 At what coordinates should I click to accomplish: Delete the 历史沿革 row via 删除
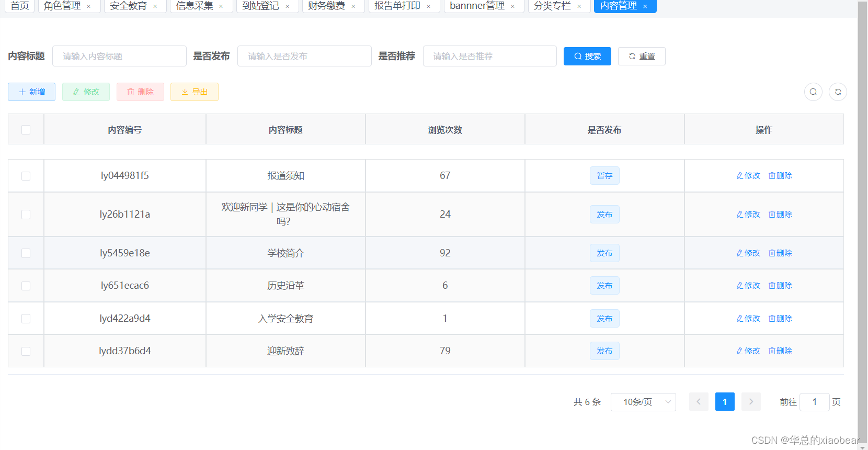(780, 286)
